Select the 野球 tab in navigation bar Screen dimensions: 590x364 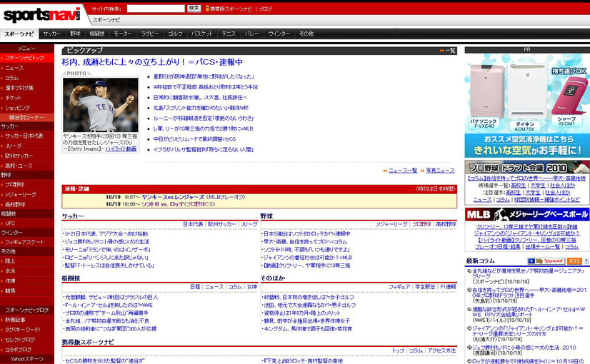click(x=75, y=34)
